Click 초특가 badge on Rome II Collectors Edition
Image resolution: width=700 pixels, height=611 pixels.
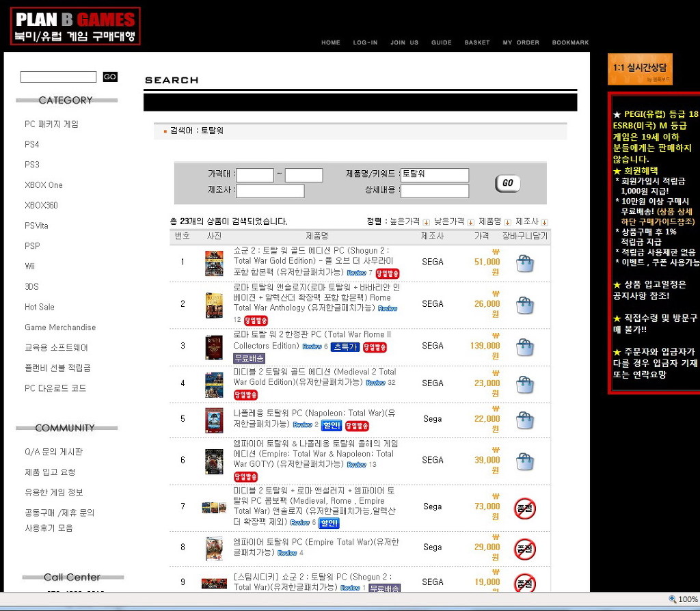point(345,347)
